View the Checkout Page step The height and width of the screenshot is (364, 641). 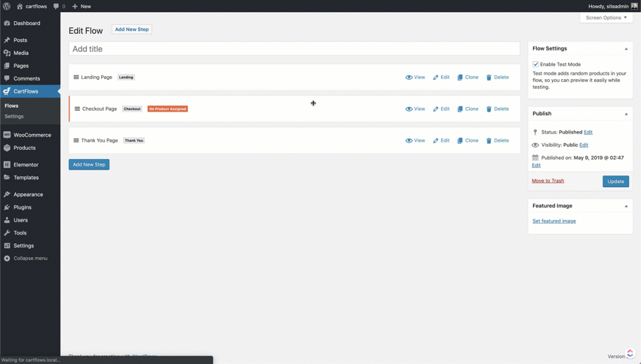coord(415,109)
